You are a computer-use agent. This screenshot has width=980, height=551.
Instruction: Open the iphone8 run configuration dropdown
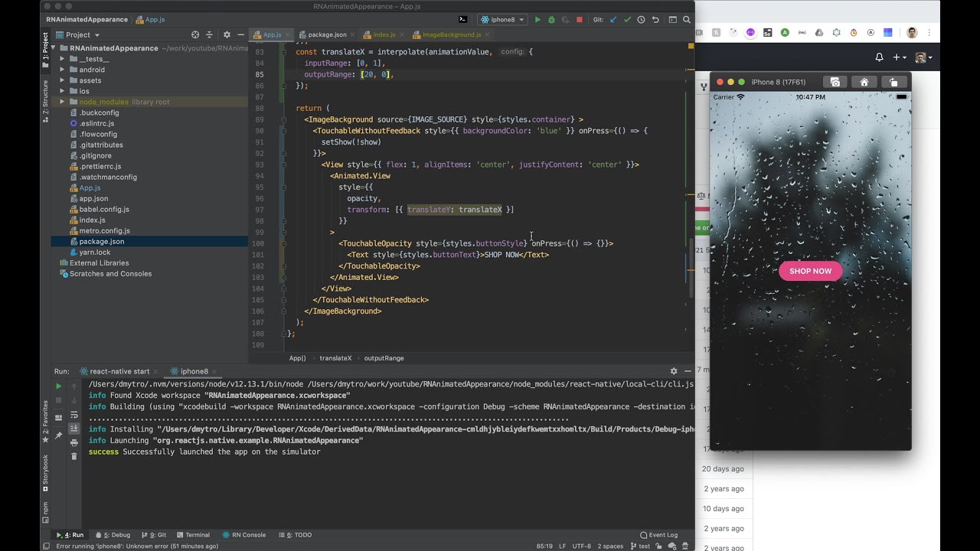[502, 20]
